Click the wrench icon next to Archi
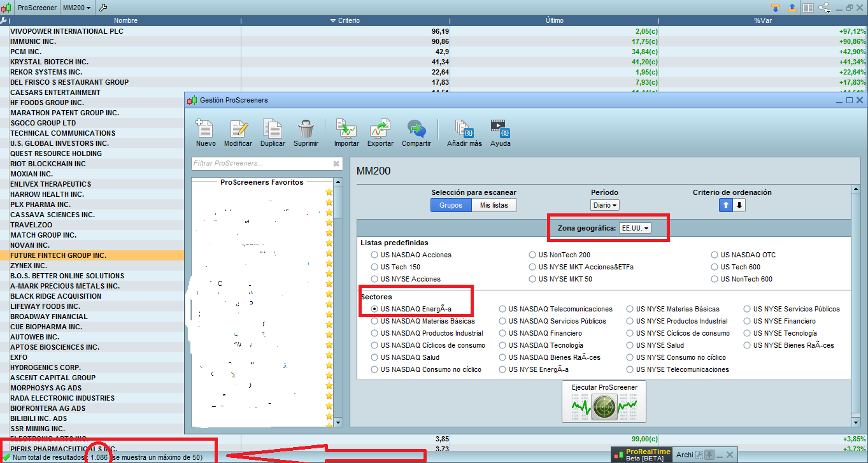The height and width of the screenshot is (463, 868). tap(699, 455)
